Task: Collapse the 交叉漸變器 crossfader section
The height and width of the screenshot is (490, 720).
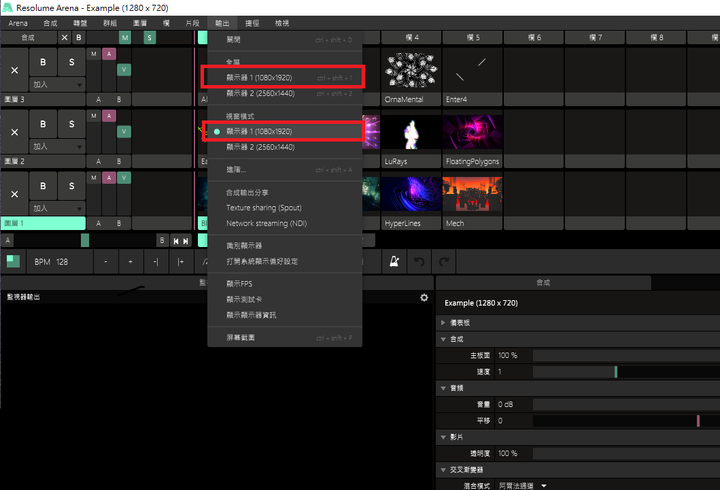Action: pos(443,470)
